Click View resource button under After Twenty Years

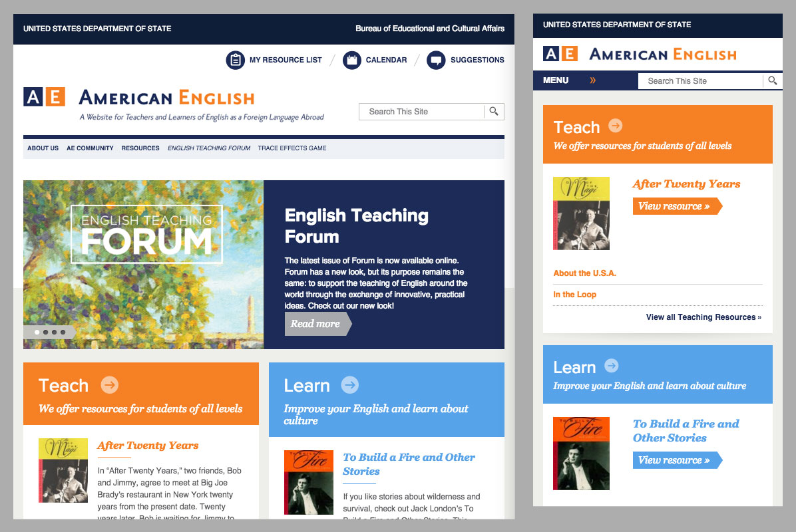point(678,206)
